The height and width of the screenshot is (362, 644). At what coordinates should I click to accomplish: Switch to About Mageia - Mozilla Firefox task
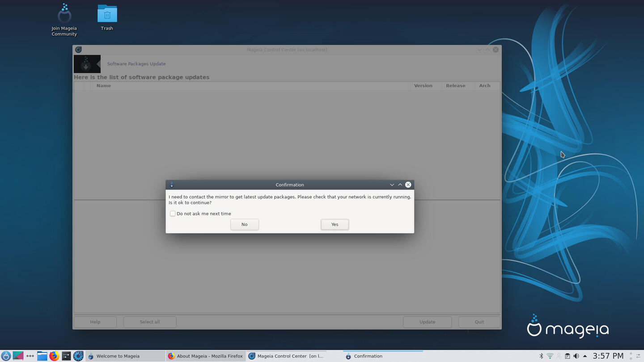tap(206, 356)
